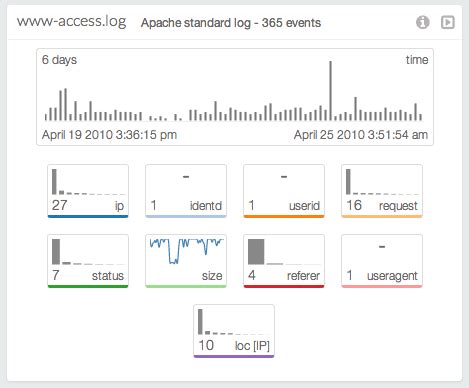This screenshot has width=469, height=388.
Task: Click the play icon in the header
Action: click(x=448, y=22)
